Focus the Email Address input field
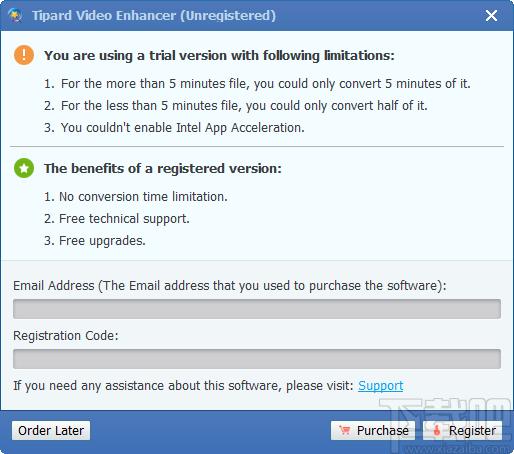The width and height of the screenshot is (514, 454). [x=257, y=309]
